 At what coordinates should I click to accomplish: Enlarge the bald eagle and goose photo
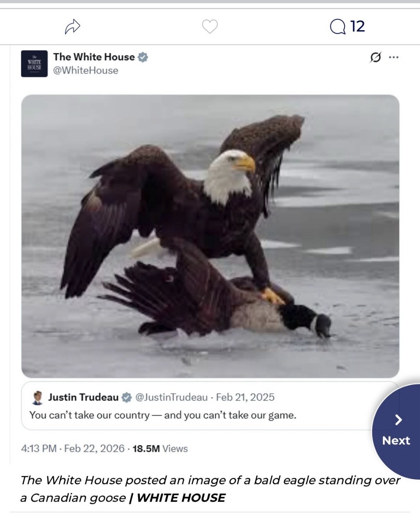(210, 236)
